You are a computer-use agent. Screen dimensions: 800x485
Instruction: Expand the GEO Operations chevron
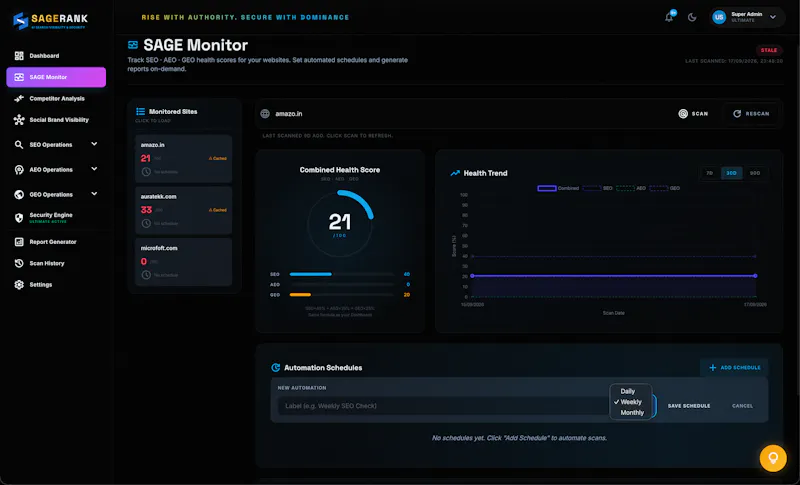(94, 194)
